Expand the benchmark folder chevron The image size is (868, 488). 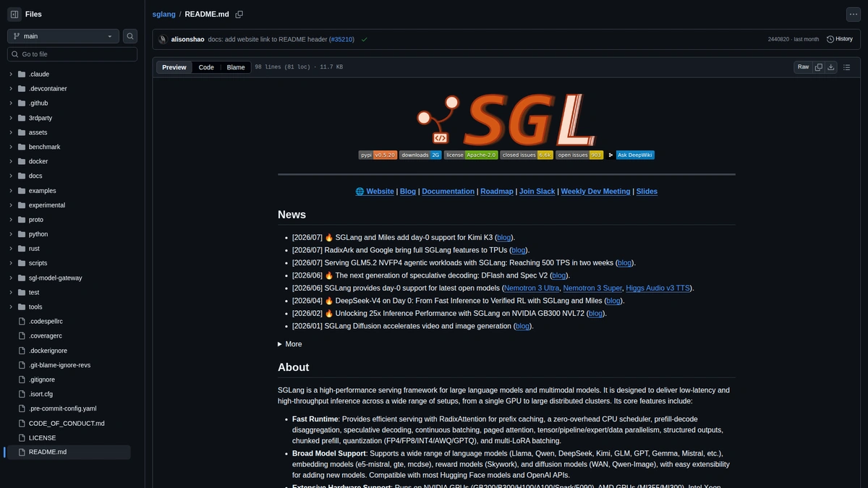[11, 147]
